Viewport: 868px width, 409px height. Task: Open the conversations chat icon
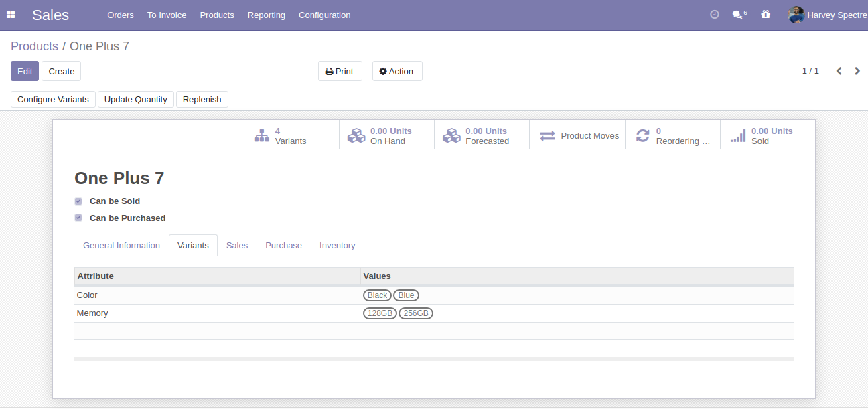click(738, 15)
